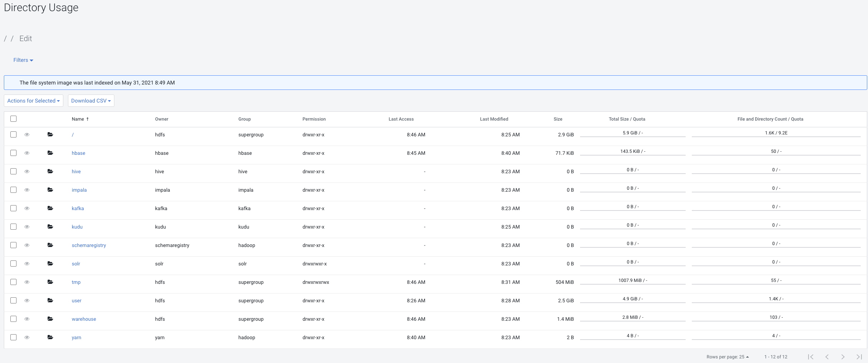Open the Download CSV dropdown
The image size is (868, 363).
point(91,101)
